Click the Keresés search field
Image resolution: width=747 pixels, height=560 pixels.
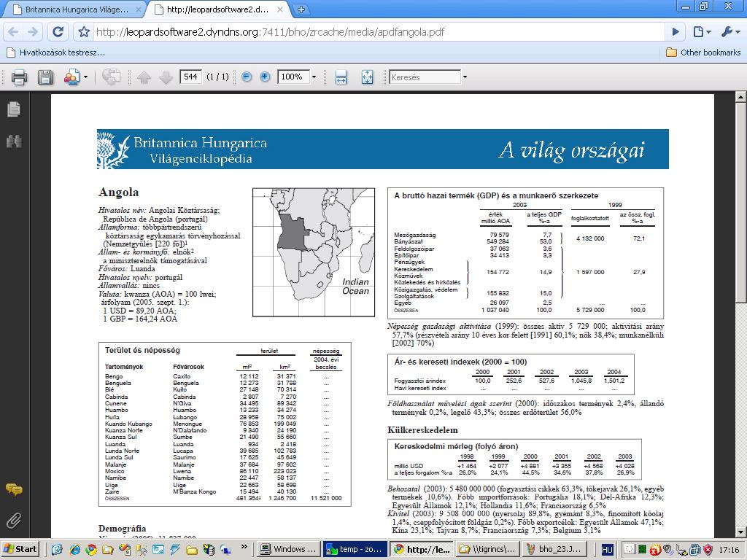coord(425,77)
